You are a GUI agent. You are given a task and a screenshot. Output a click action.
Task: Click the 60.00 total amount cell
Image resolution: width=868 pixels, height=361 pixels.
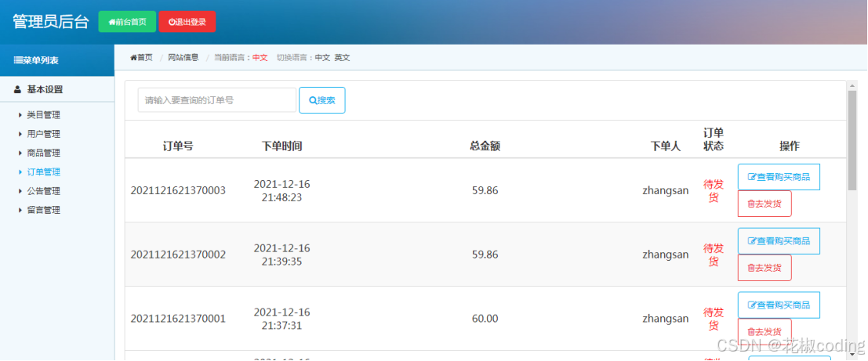(x=485, y=319)
